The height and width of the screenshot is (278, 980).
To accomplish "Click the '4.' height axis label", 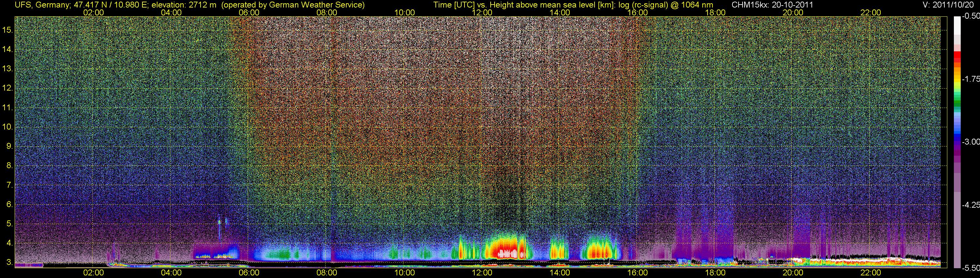I will pyautogui.click(x=9, y=243).
